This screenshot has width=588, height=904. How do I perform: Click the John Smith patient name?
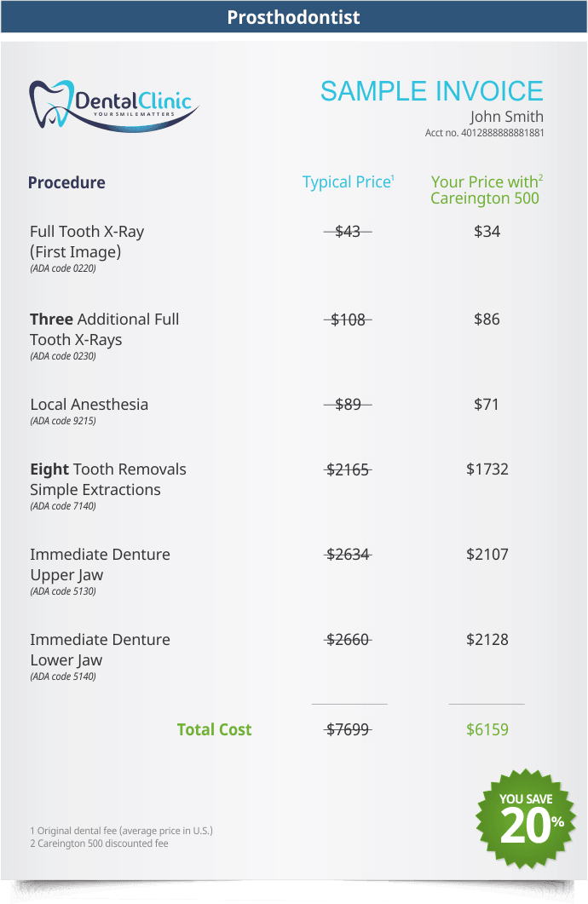click(506, 117)
